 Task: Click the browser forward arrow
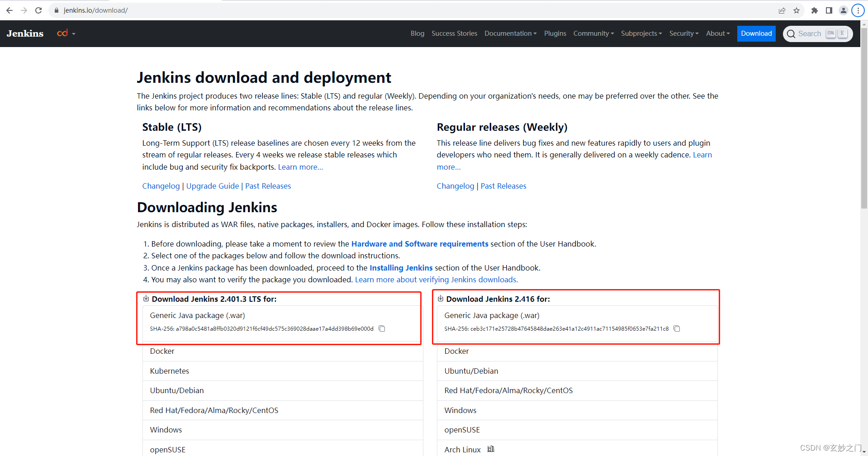pos(24,10)
